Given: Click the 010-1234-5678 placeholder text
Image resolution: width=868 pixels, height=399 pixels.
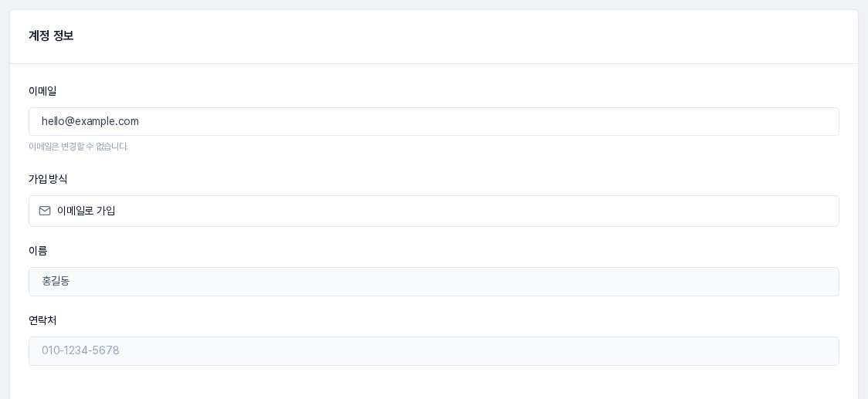Looking at the screenshot, I should coord(80,351).
